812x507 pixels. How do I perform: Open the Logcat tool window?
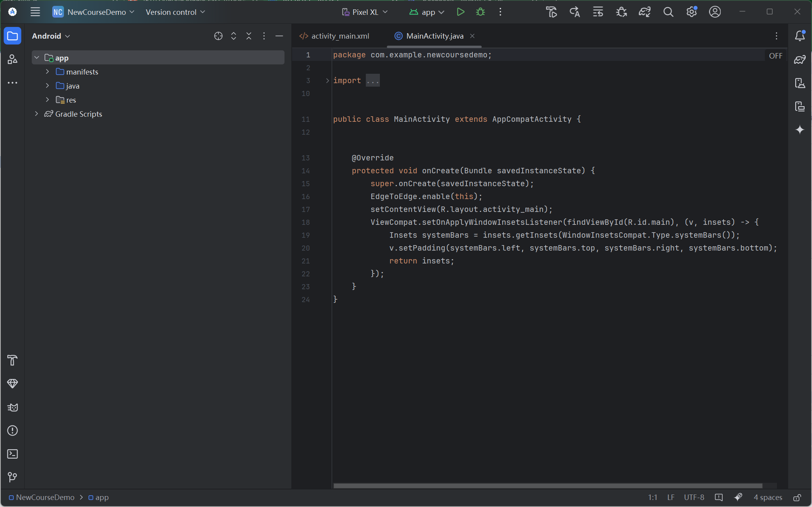(12, 407)
